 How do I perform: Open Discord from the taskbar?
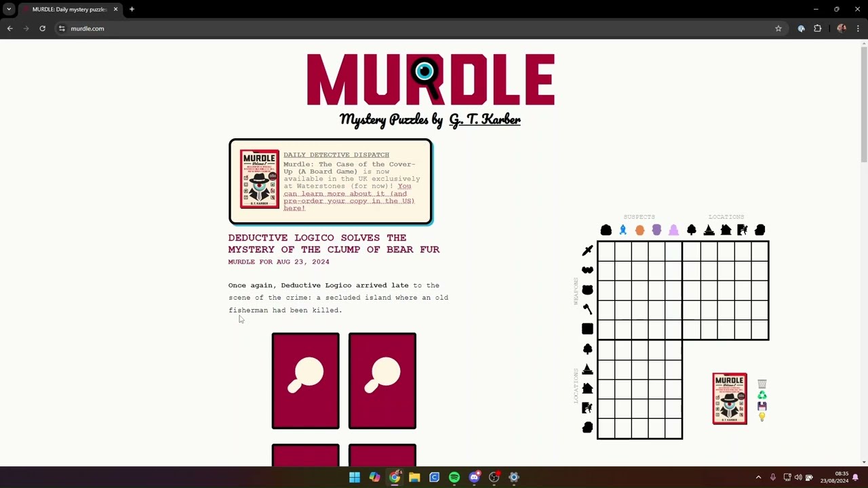(474, 477)
